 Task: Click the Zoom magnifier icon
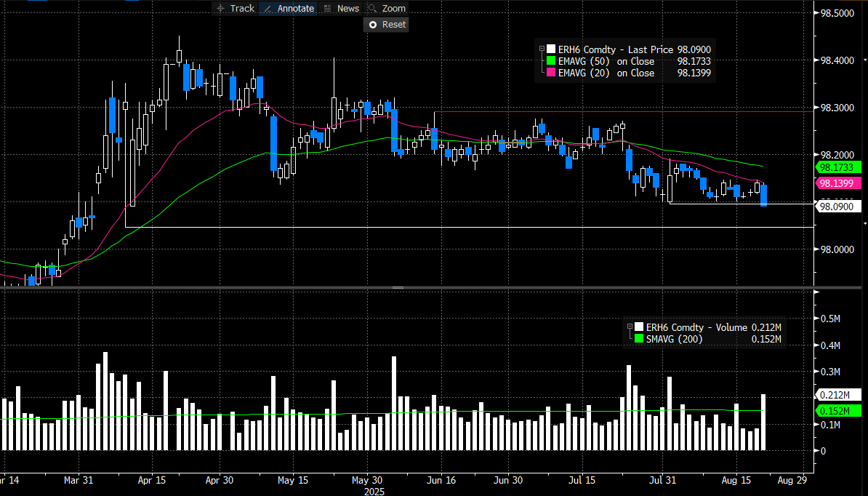coord(373,8)
